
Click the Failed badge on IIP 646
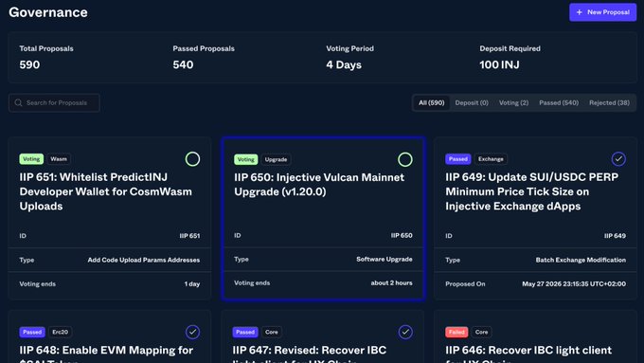[456, 332]
